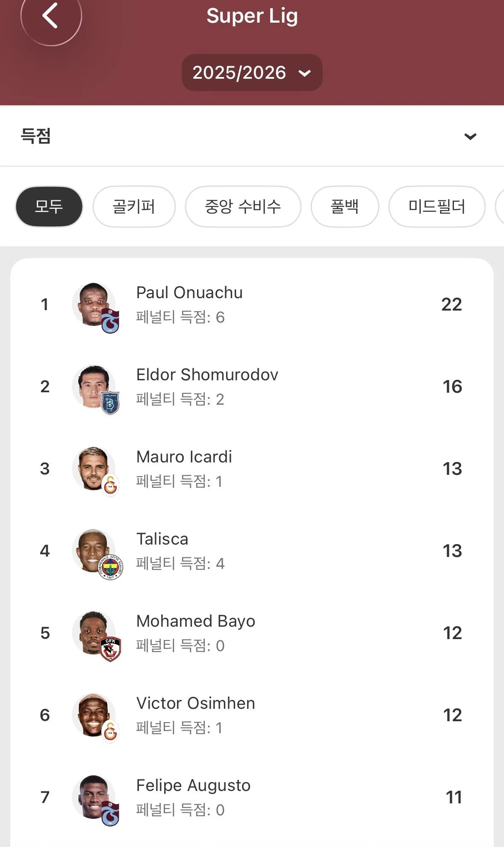The height and width of the screenshot is (847, 504).
Task: Tap Başakşehir badge on Eldor Shomurodov
Action: 110,403
